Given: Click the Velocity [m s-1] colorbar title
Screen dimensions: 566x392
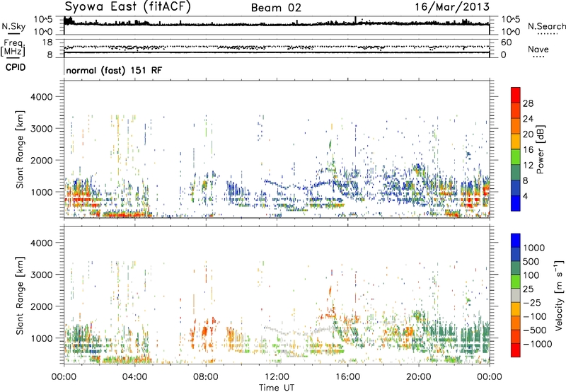Looking at the screenshot, I should (559, 295).
